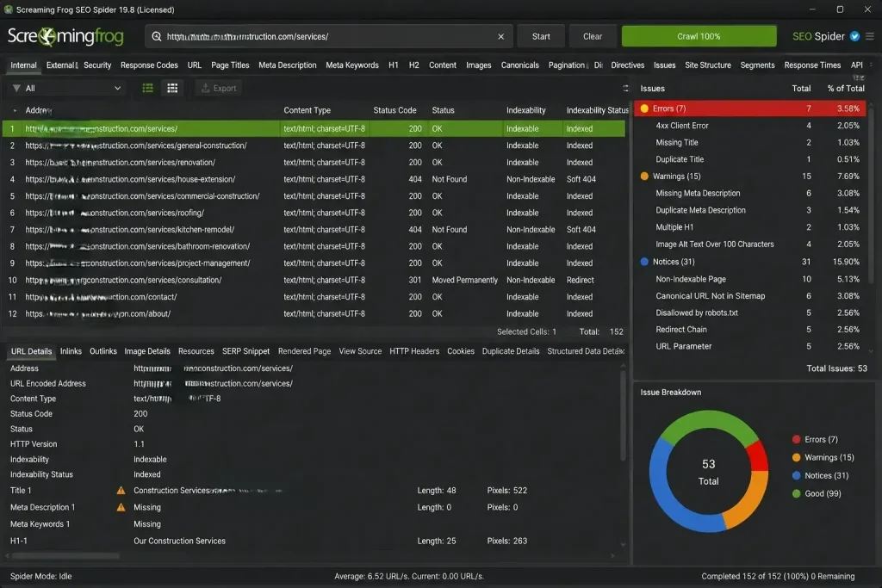Click the Indexability column header

(x=526, y=110)
